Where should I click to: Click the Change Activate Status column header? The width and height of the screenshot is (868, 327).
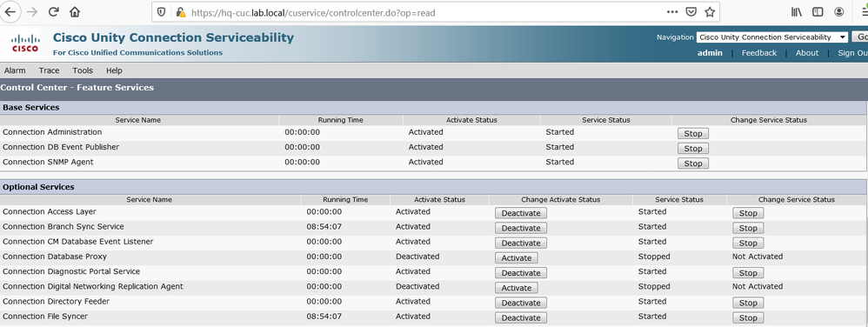560,200
